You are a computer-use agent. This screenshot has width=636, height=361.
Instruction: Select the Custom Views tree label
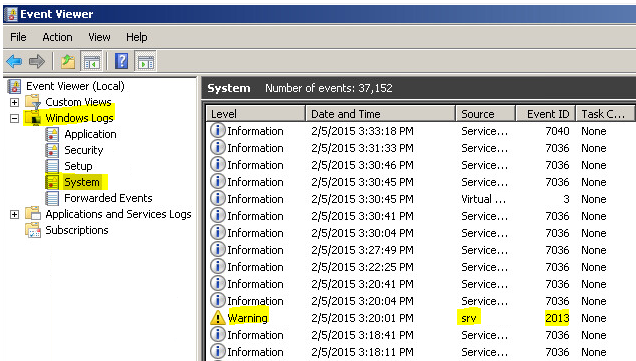coord(78,102)
